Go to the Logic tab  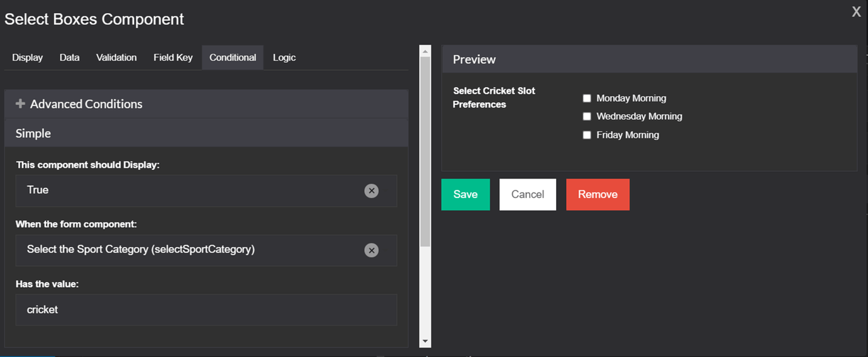point(284,57)
